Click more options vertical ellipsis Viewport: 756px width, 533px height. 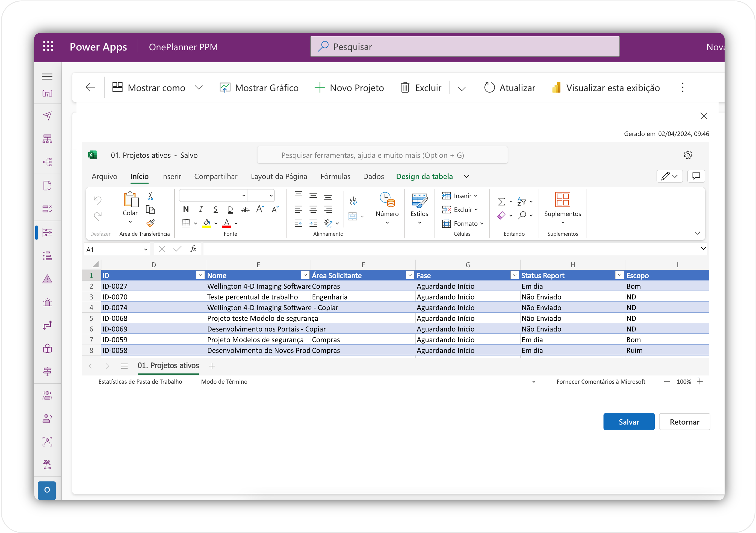click(x=682, y=88)
